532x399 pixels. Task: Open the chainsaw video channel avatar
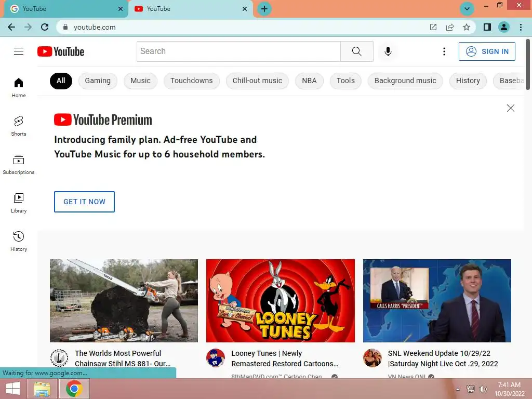coord(59,358)
